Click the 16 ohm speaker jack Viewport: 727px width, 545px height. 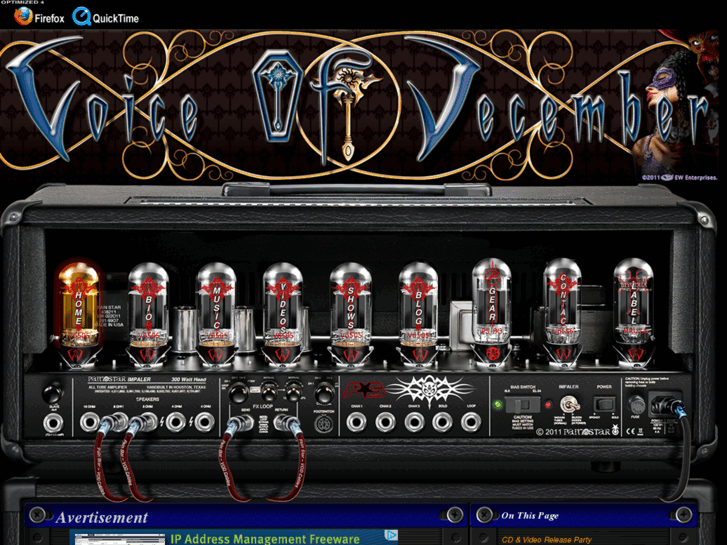point(89,423)
